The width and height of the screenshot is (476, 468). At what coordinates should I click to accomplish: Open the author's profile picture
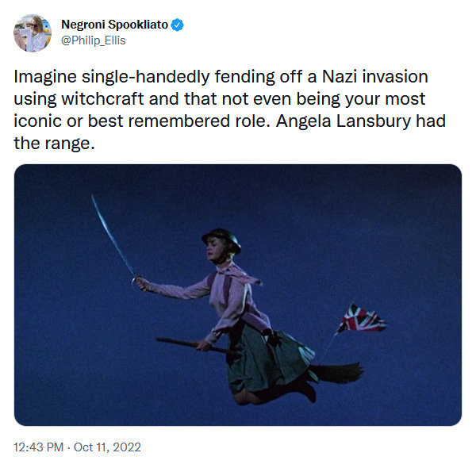[x=33, y=33]
